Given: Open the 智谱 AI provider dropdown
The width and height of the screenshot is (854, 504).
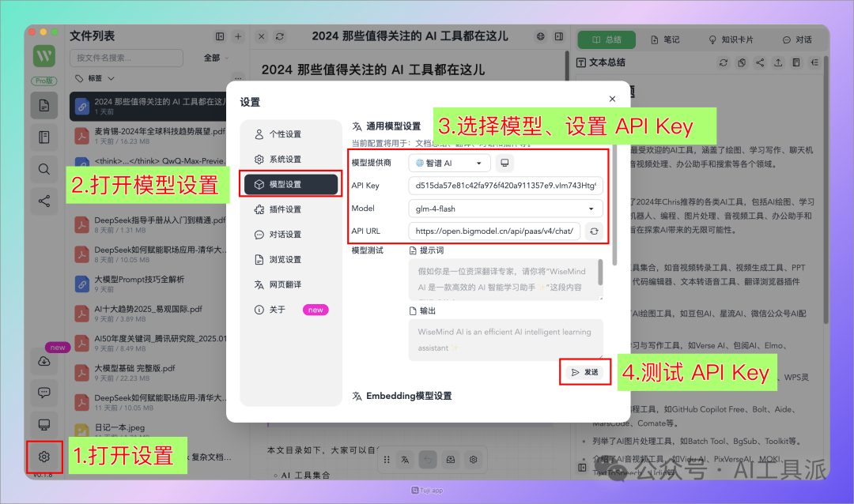Looking at the screenshot, I should click(449, 163).
